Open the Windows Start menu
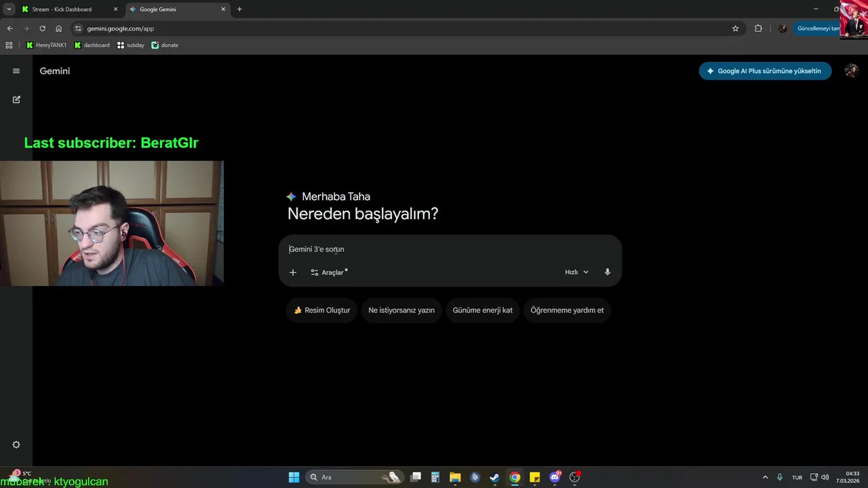This screenshot has height=488, width=868. click(294, 477)
